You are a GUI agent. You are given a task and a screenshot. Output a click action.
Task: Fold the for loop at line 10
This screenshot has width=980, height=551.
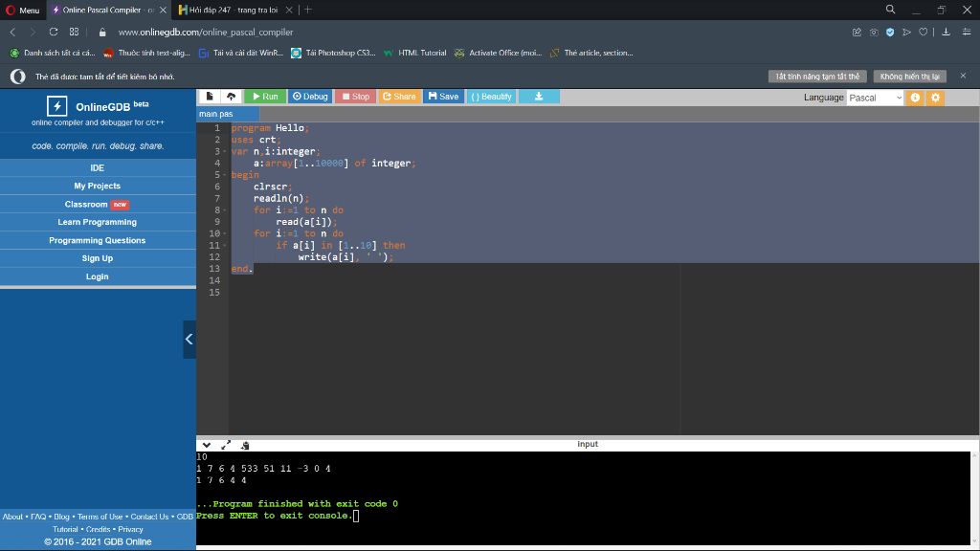pos(224,233)
